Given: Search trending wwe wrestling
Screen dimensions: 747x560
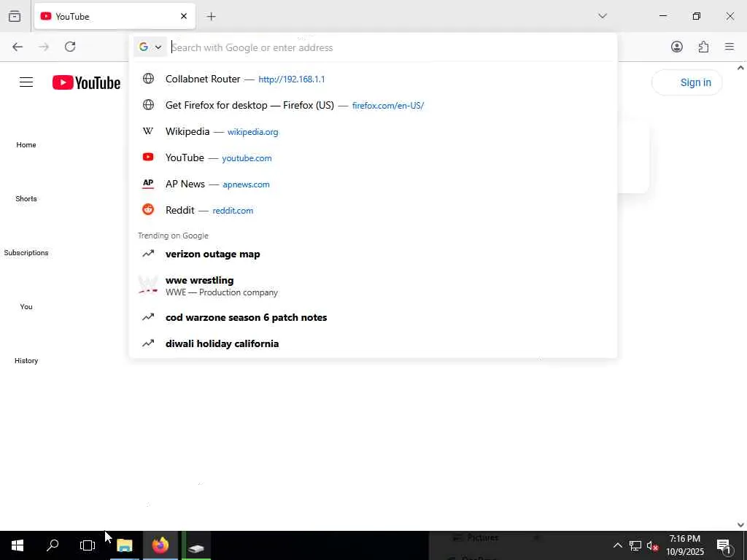Looking at the screenshot, I should 373,286.
